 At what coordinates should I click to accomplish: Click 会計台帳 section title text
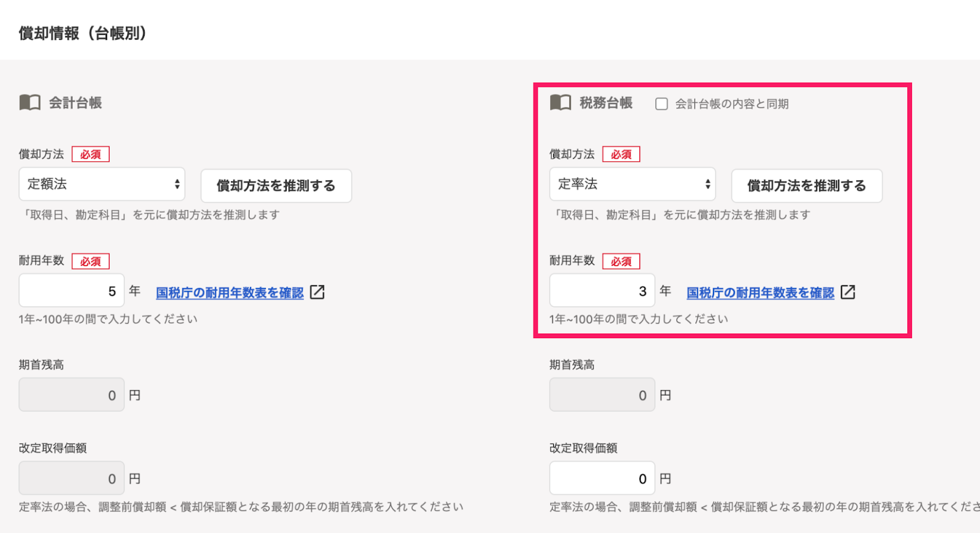[x=75, y=103]
